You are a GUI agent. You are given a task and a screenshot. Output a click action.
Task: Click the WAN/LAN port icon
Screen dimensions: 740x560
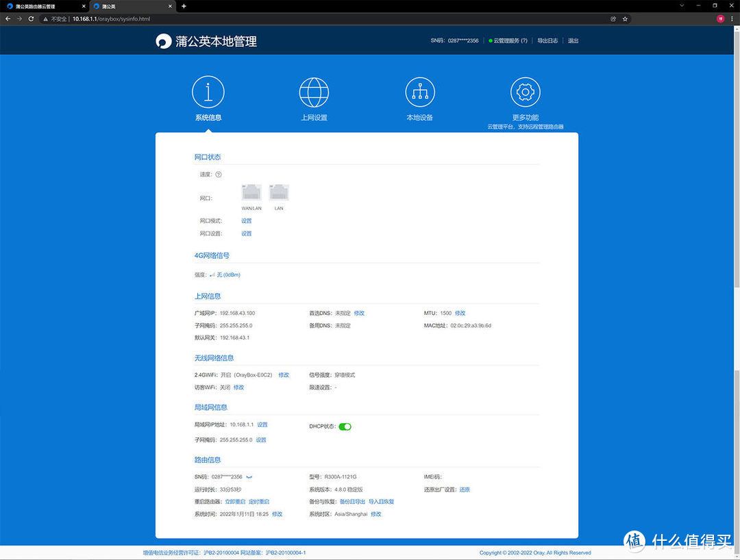point(251,192)
